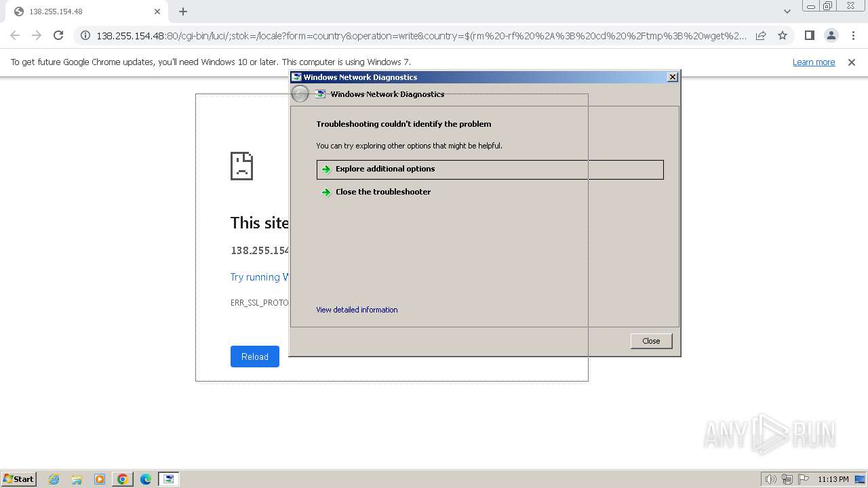Viewport: 868px width, 488px height.
Task: Open a new tab
Action: [x=183, y=12]
